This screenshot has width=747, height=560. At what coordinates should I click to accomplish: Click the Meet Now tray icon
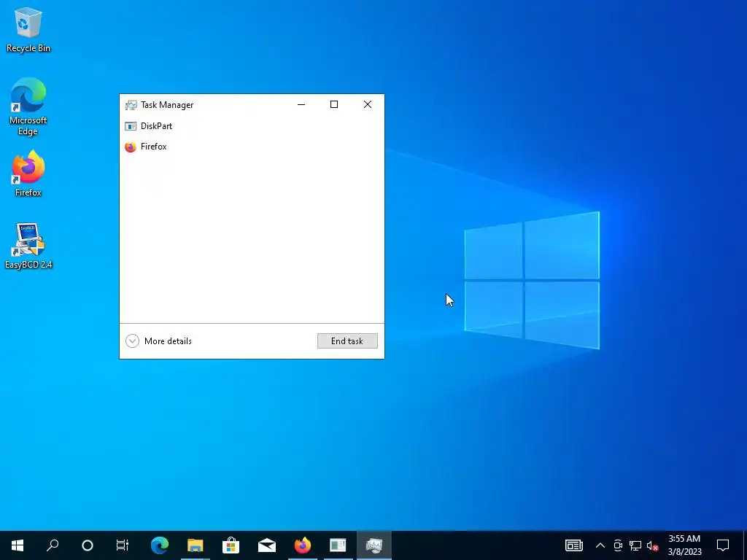coord(618,545)
